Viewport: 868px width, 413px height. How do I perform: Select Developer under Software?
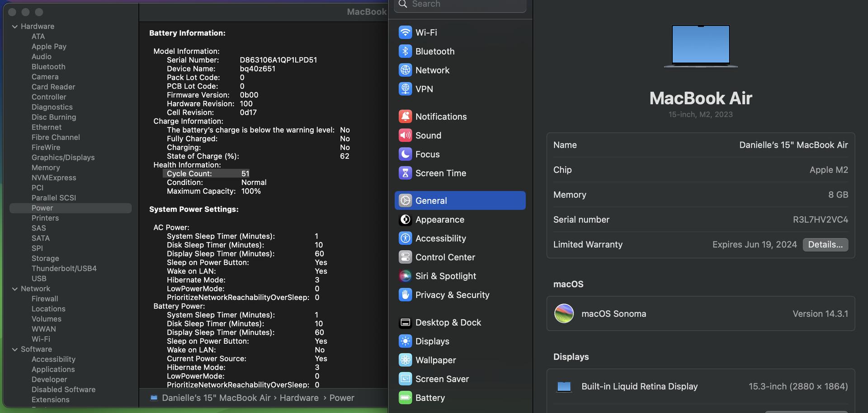point(49,380)
